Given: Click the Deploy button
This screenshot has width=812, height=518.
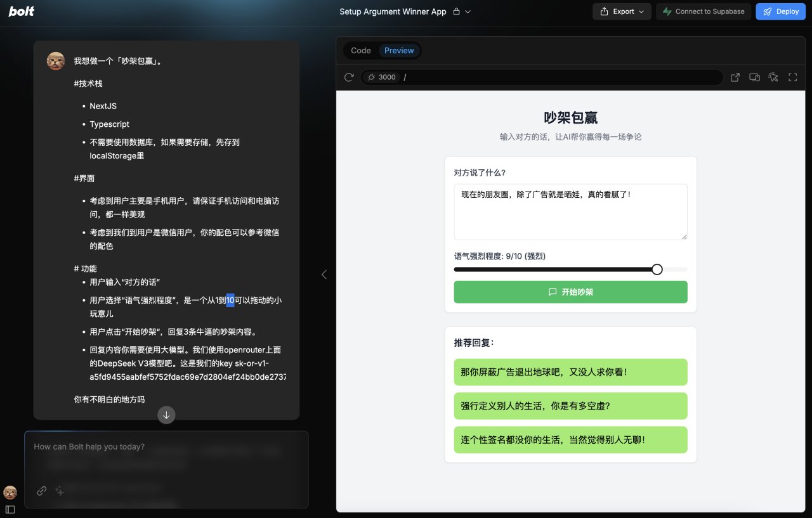Looking at the screenshot, I should click(x=780, y=11).
